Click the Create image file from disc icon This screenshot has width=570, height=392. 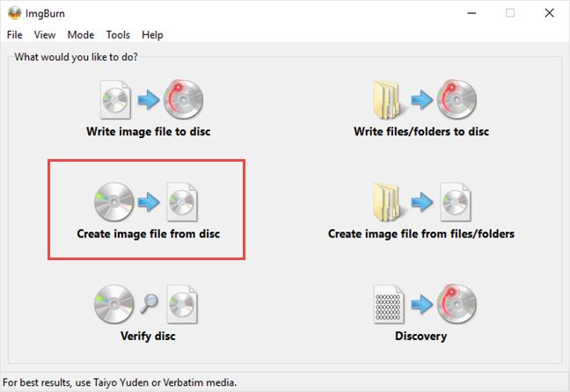(x=146, y=202)
